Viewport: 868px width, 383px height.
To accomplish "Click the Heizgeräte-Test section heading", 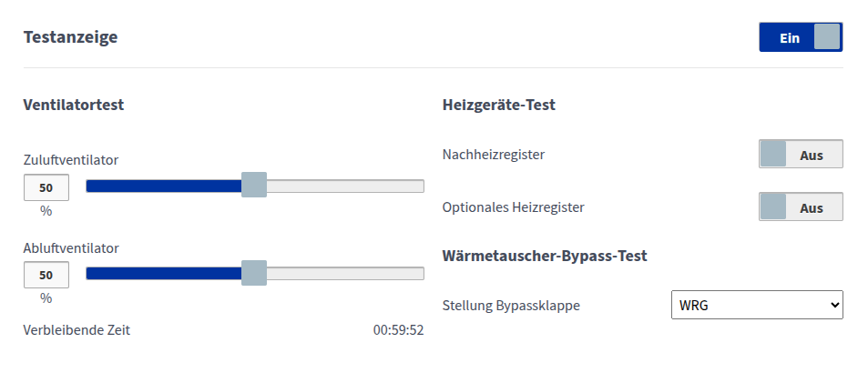I will click(x=498, y=105).
